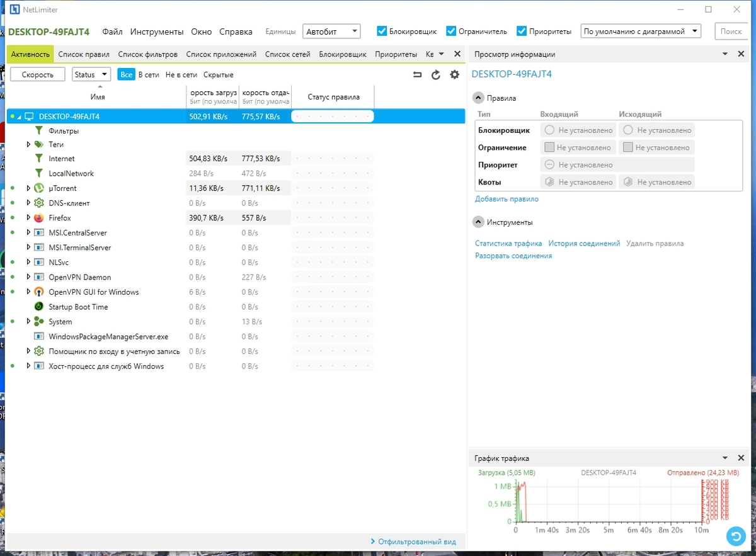Close the Просмотр информации panel
The image size is (756, 556).
(x=741, y=54)
